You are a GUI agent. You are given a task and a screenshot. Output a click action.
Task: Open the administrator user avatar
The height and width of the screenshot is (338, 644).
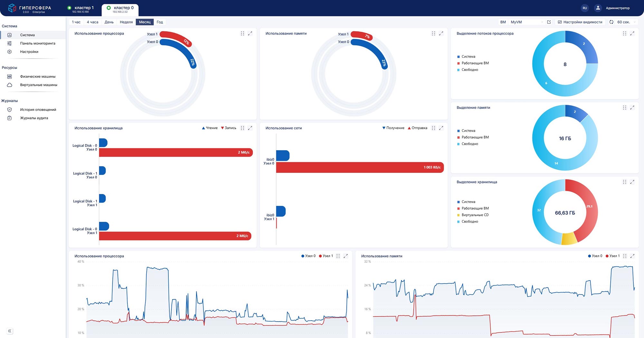pyautogui.click(x=598, y=8)
